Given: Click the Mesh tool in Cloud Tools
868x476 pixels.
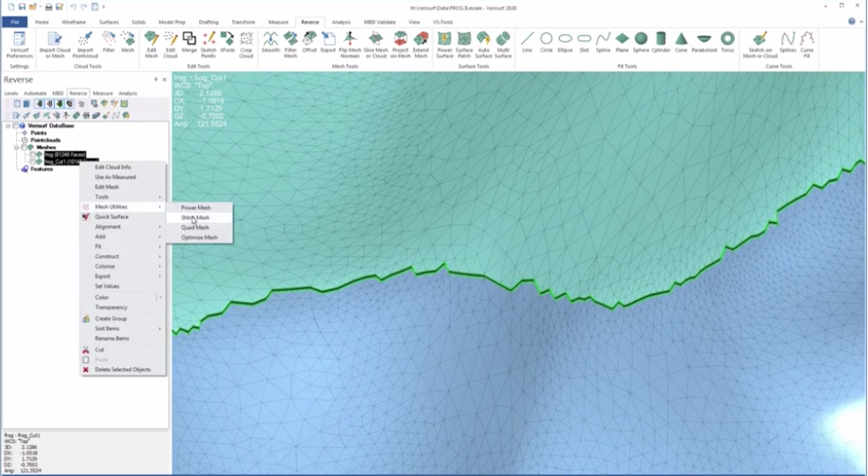Looking at the screenshot, I should point(128,42).
